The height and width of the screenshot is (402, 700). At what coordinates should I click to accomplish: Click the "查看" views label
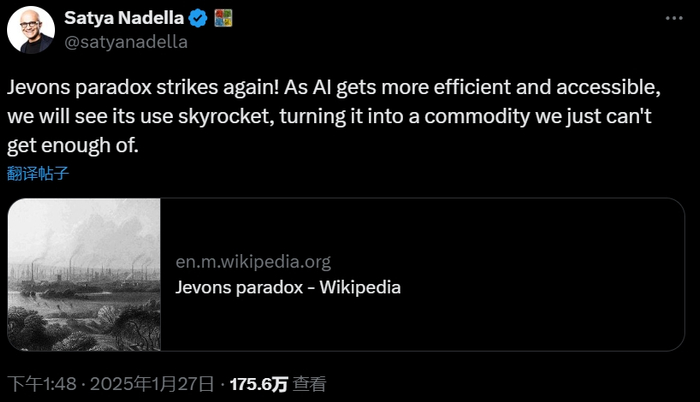pos(310,383)
